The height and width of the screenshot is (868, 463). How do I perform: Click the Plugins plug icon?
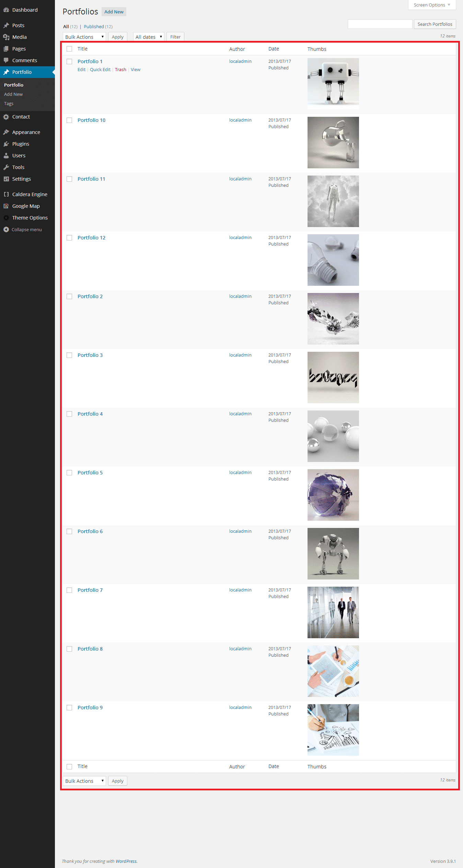point(6,144)
